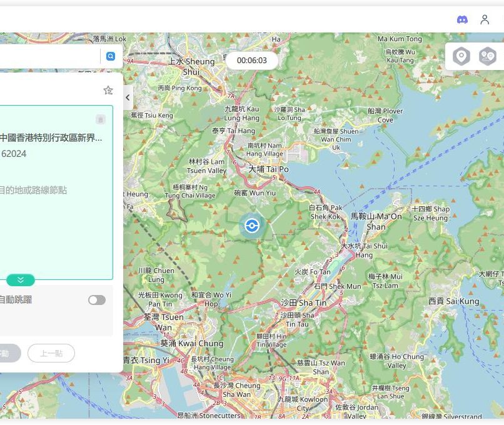Screen dimensions: 504x425
Task: Select the 中國香港特別行政區新界 address entry
Action: (50, 137)
